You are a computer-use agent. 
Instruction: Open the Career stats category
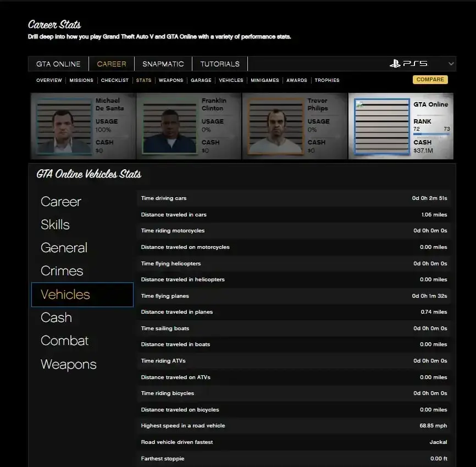pyautogui.click(x=61, y=202)
